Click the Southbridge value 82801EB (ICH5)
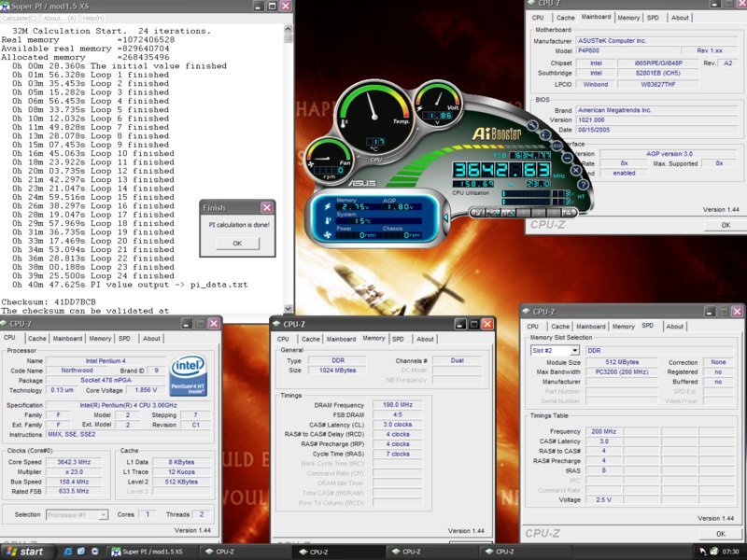This screenshot has width=747, height=560. pos(657,73)
